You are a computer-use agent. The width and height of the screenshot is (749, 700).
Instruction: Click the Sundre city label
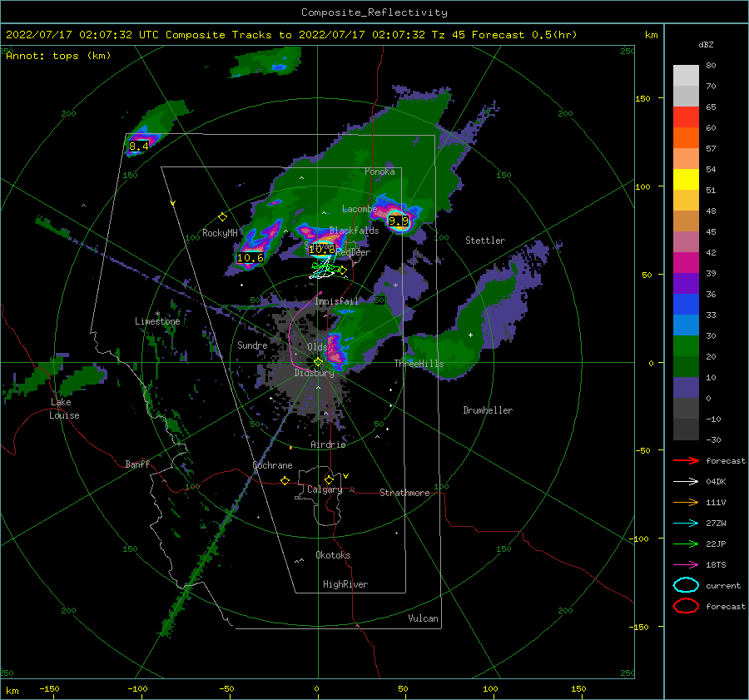point(252,345)
